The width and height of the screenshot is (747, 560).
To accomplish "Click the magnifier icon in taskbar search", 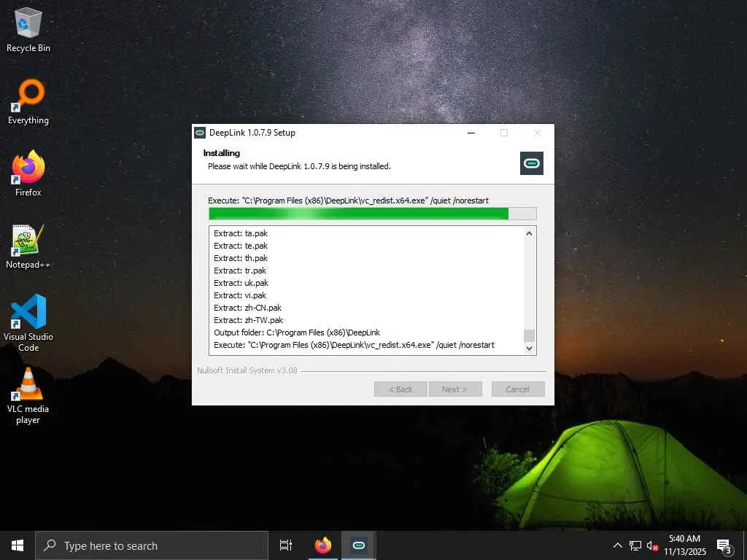I will coord(50,545).
